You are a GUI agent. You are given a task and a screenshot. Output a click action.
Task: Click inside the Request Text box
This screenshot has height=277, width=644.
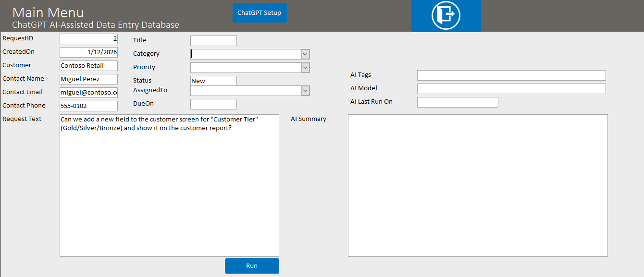coord(169,192)
